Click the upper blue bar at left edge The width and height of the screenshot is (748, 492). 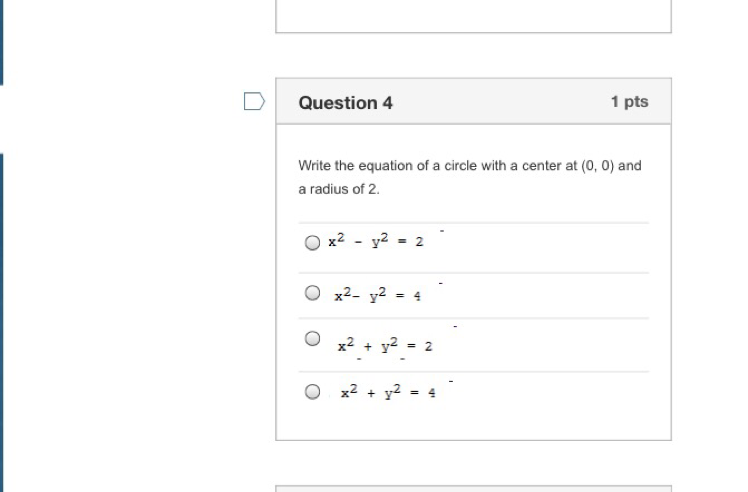tap(1, 42)
